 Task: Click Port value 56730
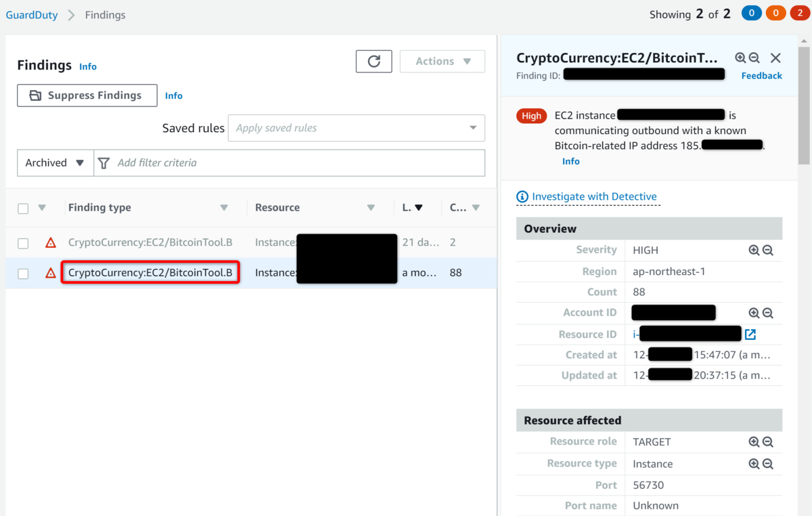click(648, 485)
